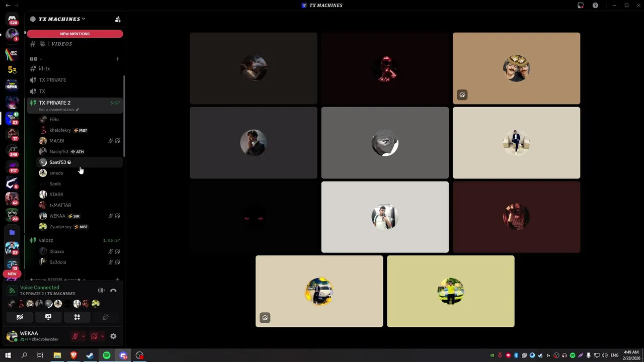The height and width of the screenshot is (362, 644).
Task: Open Steam from the Windows taskbar
Action: pos(90,355)
